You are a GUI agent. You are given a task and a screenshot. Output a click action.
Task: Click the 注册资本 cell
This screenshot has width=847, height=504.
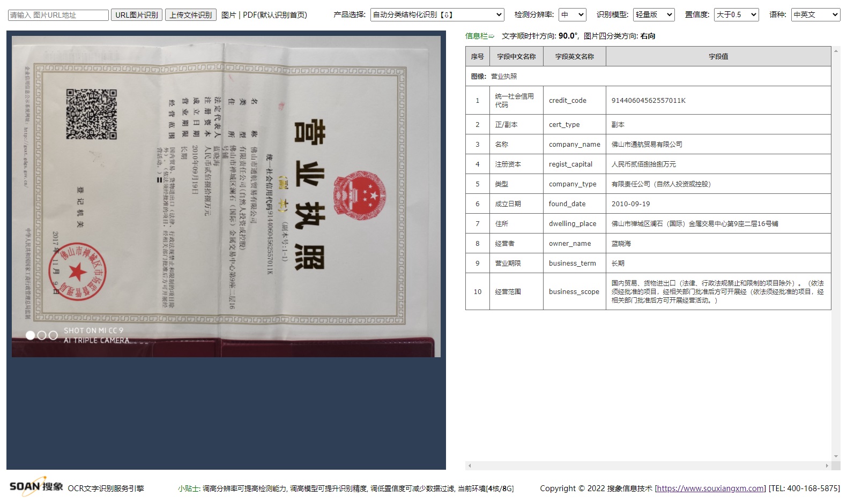(x=516, y=164)
